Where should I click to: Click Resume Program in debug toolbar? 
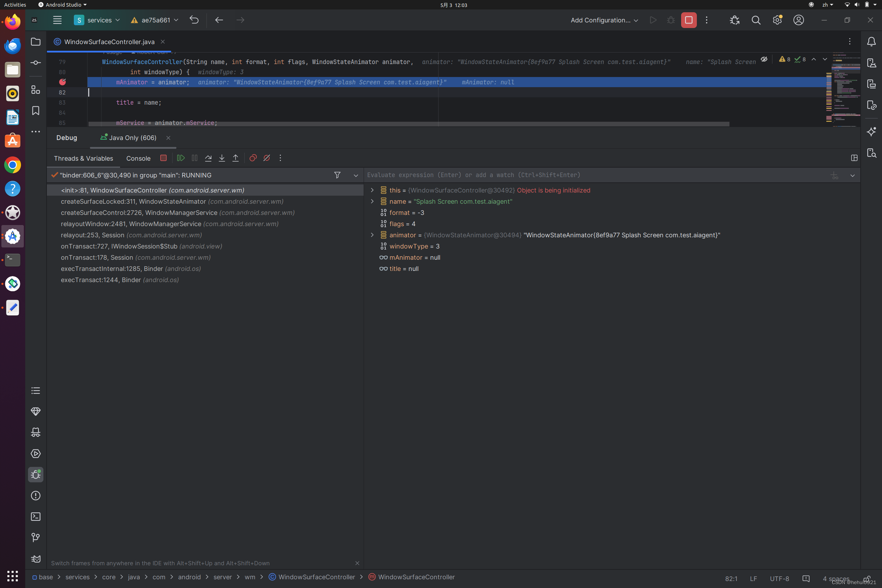coord(181,158)
